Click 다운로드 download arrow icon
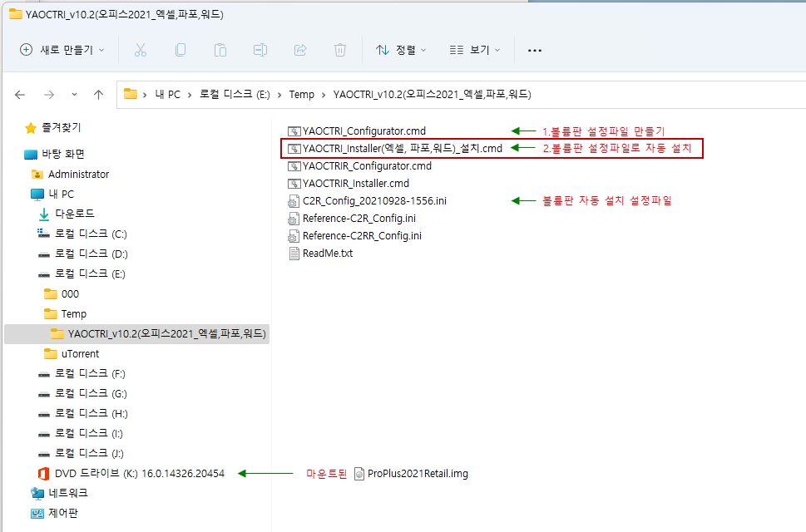Screen dimensions: 806x532 [44, 214]
